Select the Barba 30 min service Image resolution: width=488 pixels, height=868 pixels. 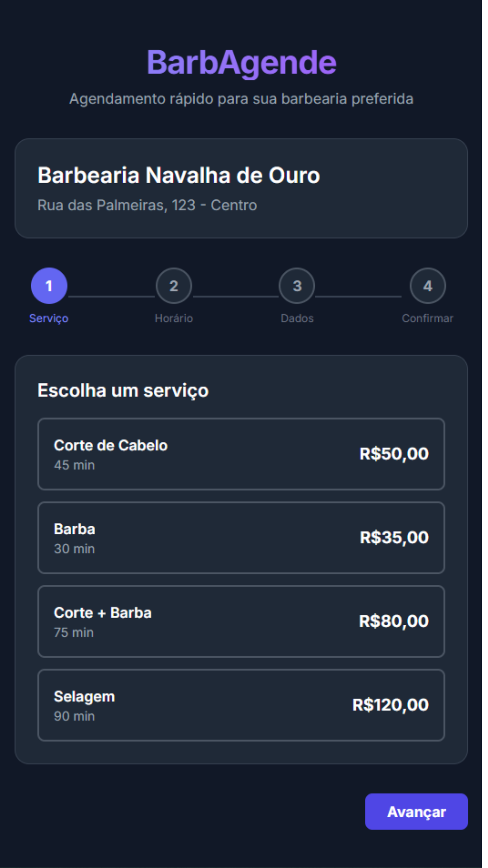pyautogui.click(x=241, y=538)
